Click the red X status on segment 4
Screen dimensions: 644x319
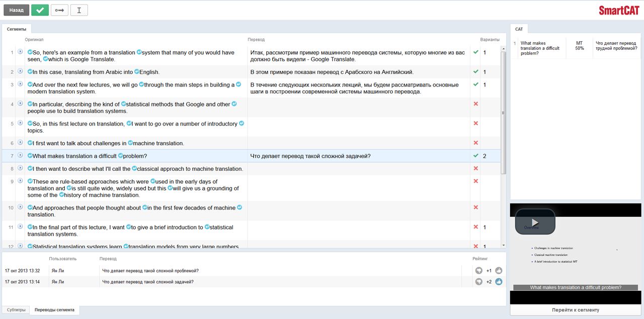point(475,104)
